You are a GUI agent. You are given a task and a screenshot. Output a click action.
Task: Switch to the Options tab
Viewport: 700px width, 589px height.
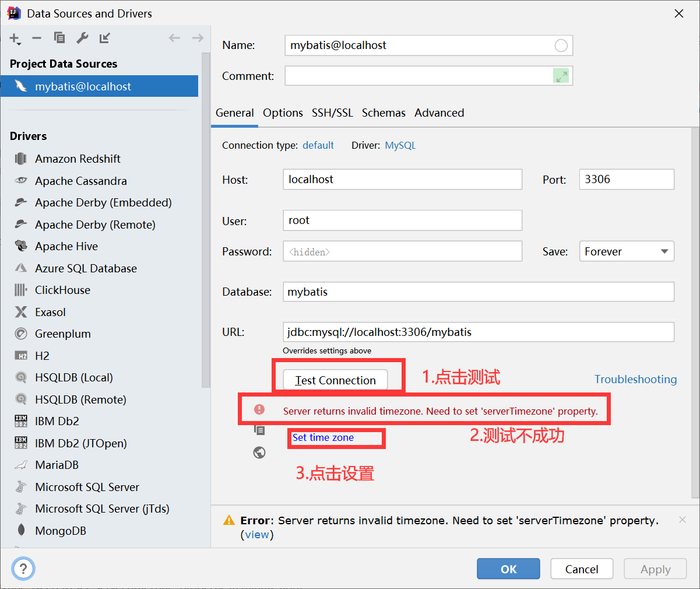(x=283, y=113)
